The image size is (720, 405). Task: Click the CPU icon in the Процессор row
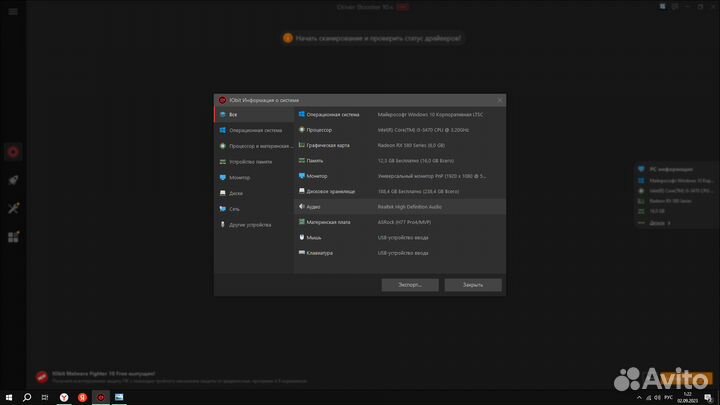click(x=302, y=129)
